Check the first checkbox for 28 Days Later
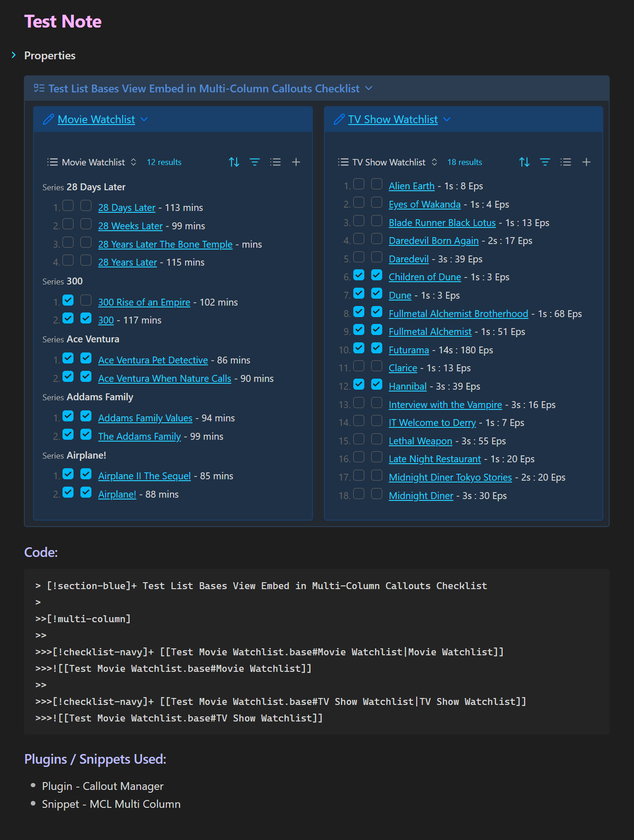This screenshot has width=634, height=840. (x=68, y=206)
